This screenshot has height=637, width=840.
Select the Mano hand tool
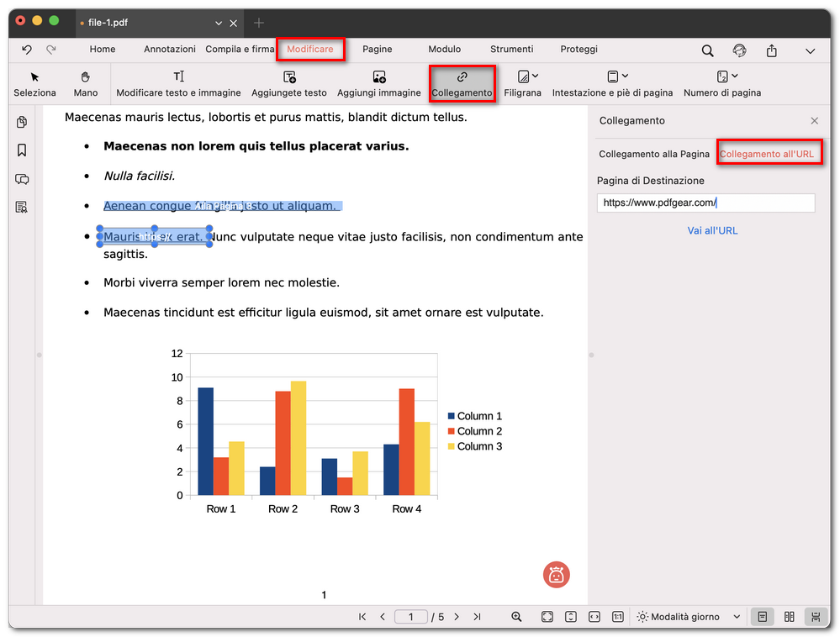[86, 77]
